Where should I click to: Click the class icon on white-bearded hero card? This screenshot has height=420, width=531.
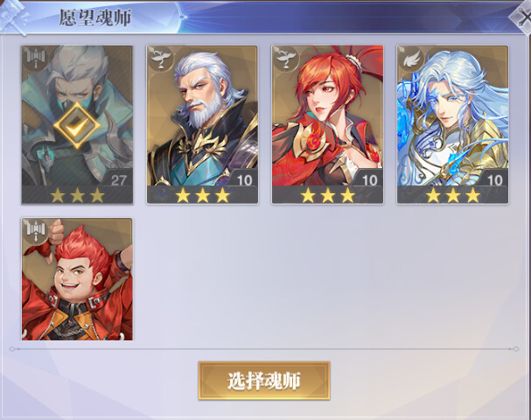click(160, 58)
